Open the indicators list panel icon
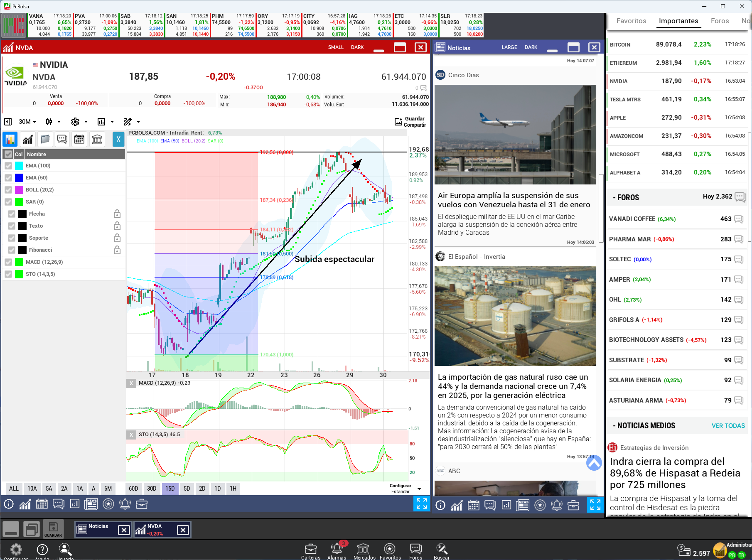The width and height of the screenshot is (752, 560). pyautogui.click(x=10, y=139)
